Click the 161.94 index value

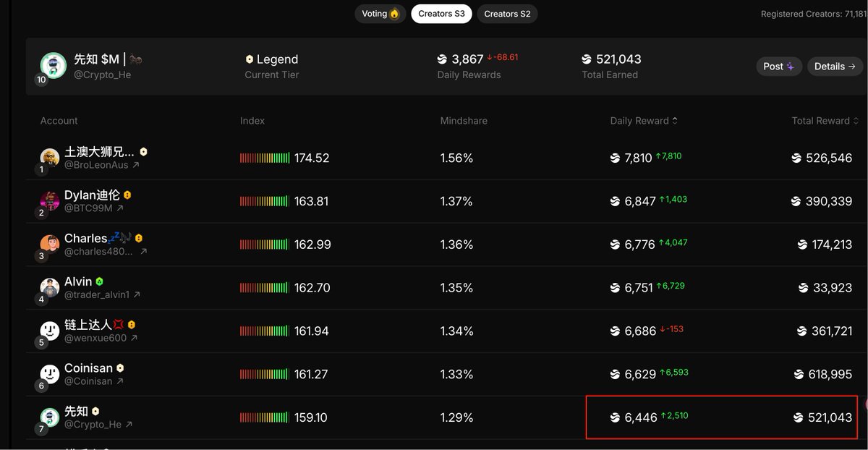pos(312,331)
